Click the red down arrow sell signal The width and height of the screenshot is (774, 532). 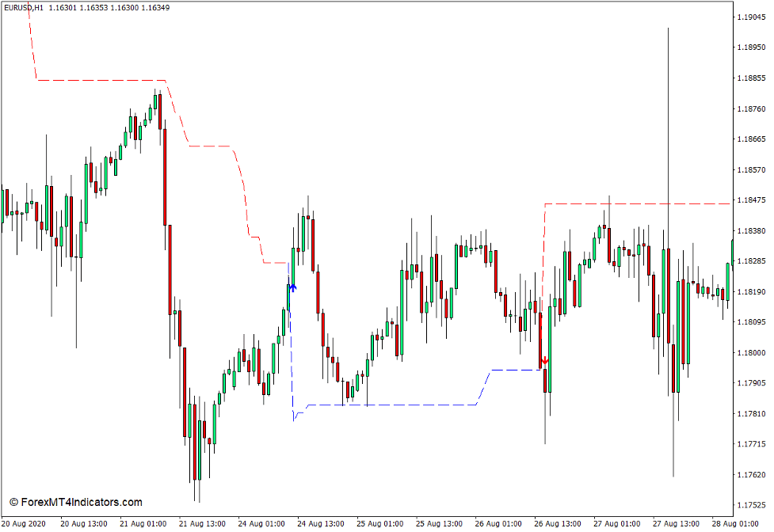[x=544, y=361]
